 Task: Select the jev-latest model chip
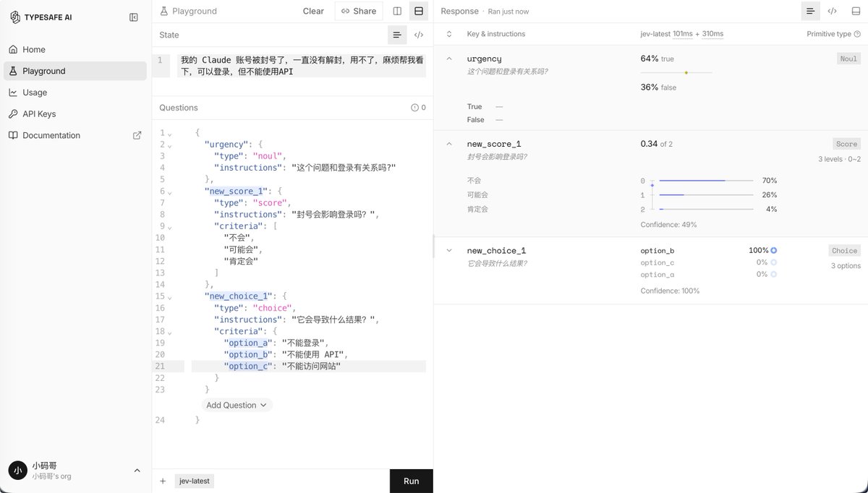pos(195,481)
